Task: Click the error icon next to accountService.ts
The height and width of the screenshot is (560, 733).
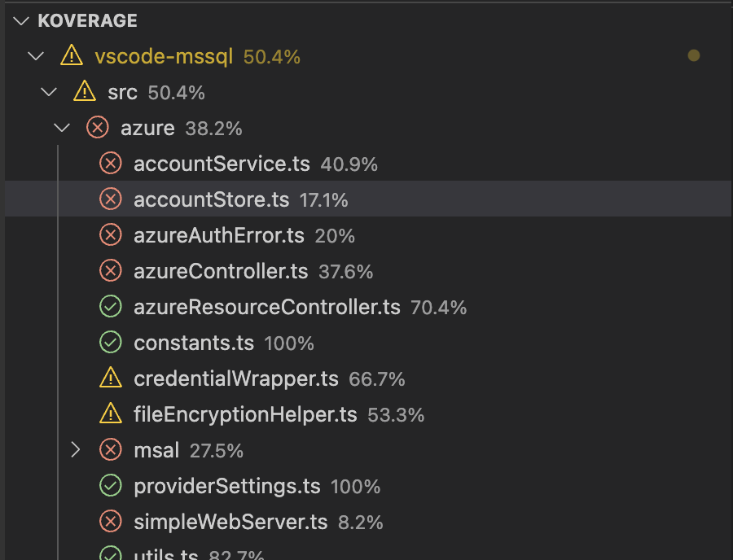Action: pyautogui.click(x=110, y=164)
